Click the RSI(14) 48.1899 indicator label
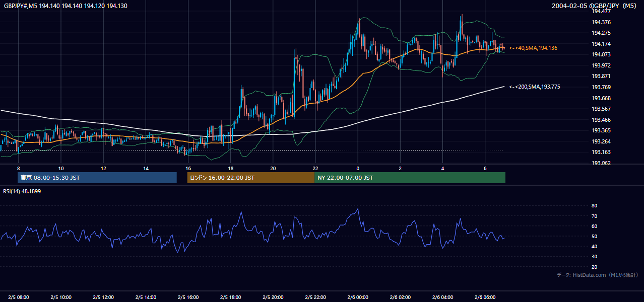 (22, 191)
